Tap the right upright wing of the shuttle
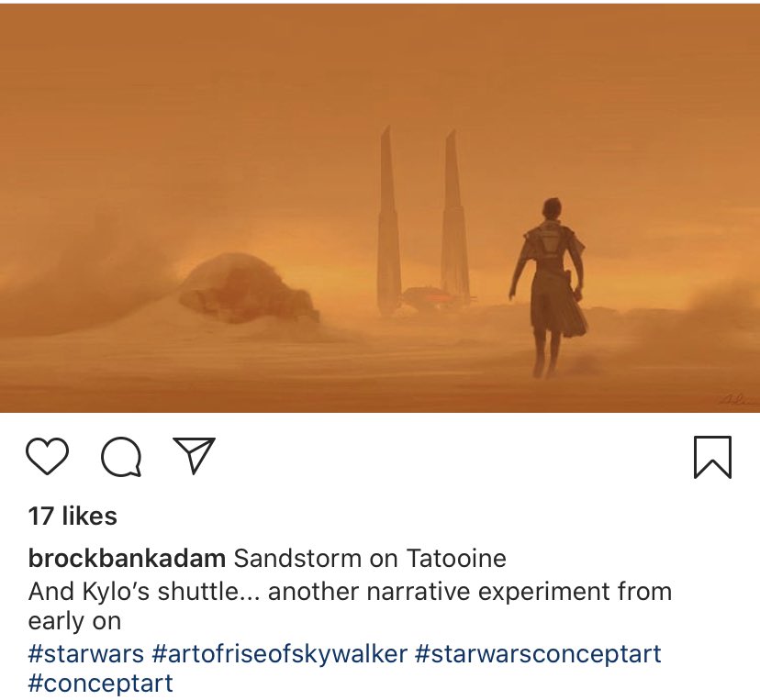 454,218
